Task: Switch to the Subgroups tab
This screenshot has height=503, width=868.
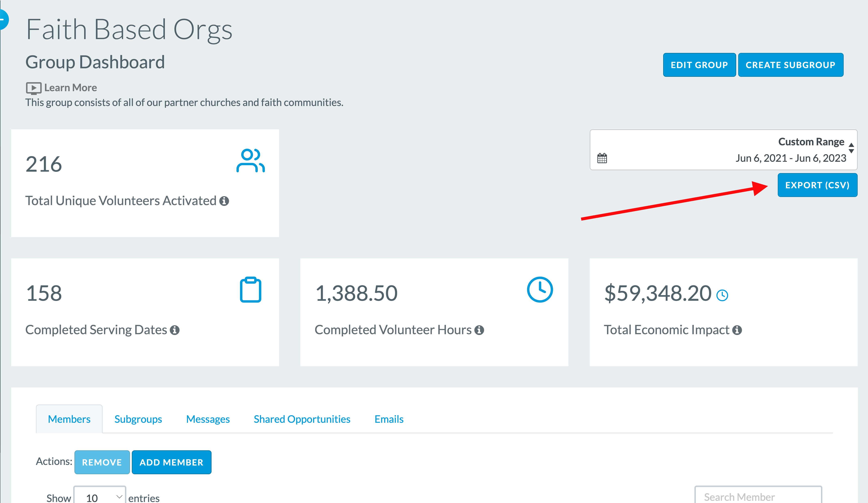Action: [x=138, y=419]
